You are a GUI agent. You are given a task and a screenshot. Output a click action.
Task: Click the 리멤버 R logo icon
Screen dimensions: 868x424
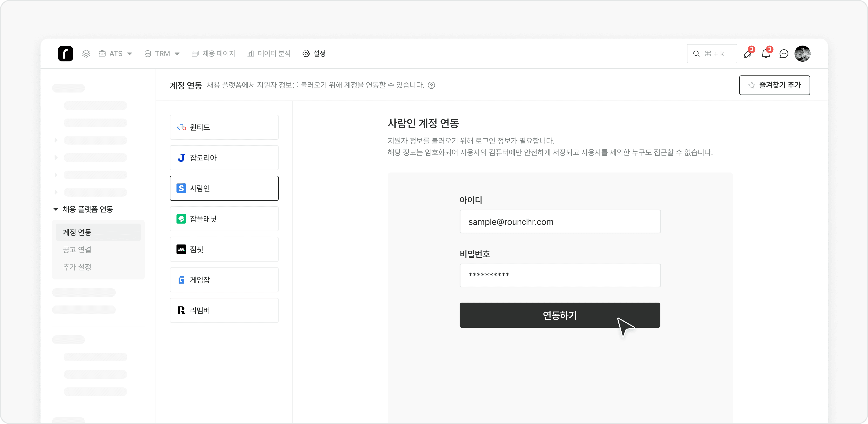pos(181,310)
